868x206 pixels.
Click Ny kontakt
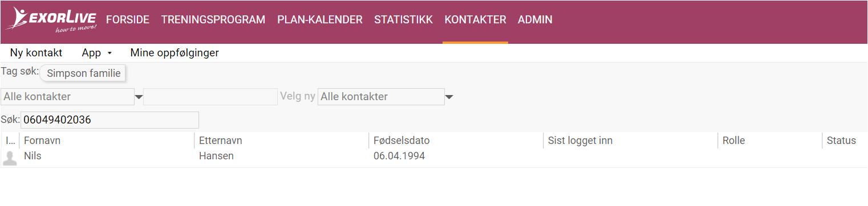coord(36,53)
